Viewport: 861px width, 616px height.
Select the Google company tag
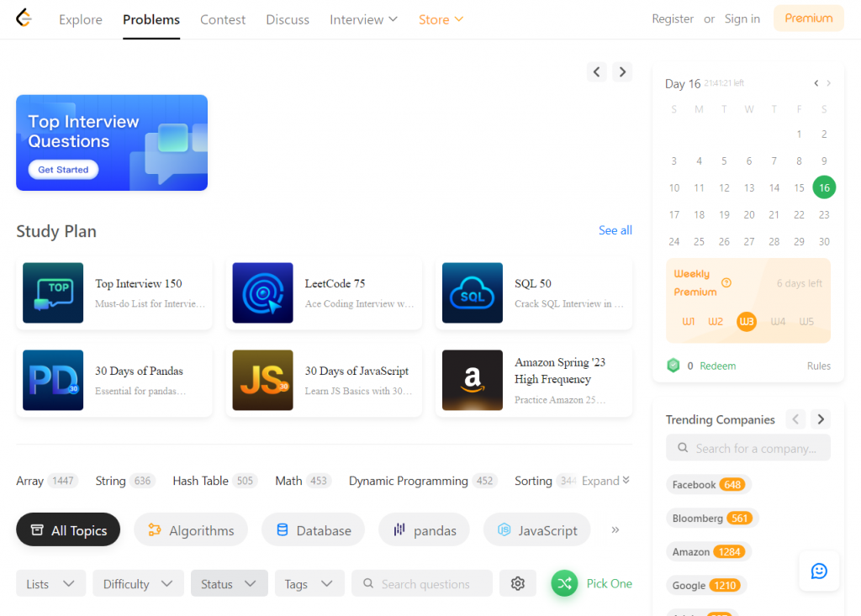706,585
